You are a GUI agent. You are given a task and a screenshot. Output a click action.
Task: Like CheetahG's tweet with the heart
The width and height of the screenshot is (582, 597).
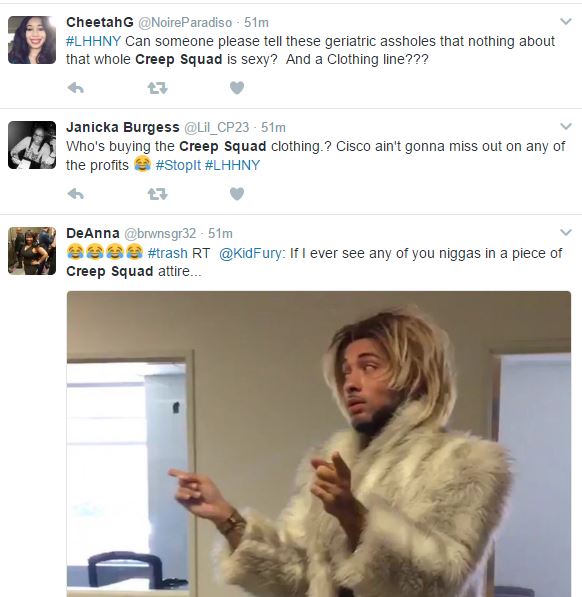[237, 88]
